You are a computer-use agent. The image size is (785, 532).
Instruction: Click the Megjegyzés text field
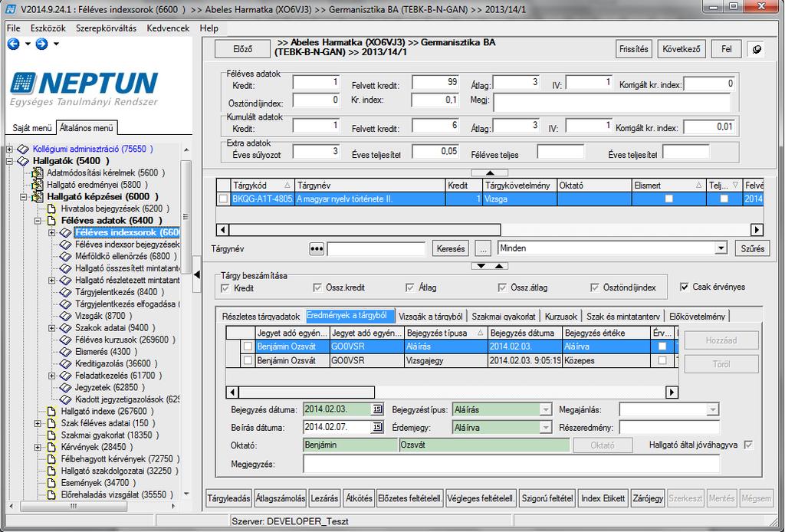pyautogui.click(x=511, y=464)
